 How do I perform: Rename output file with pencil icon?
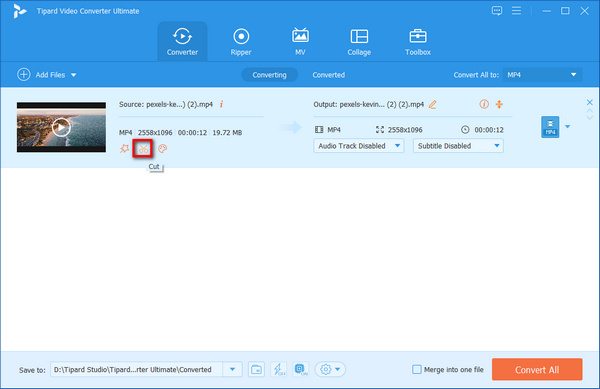pos(432,104)
